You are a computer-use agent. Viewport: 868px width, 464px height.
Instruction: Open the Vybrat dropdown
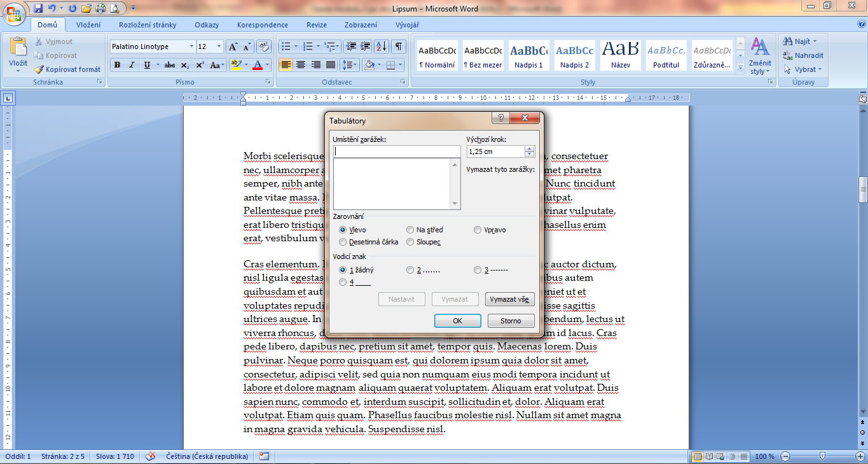(x=803, y=69)
